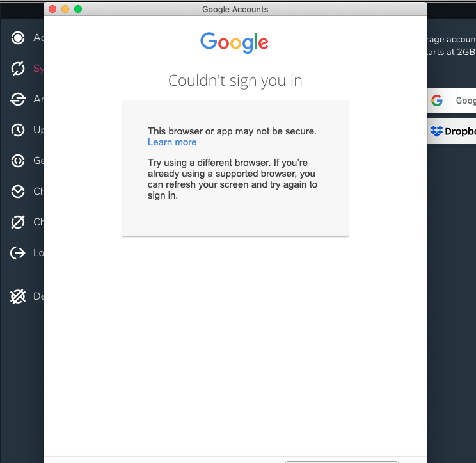Select the Sync circular-arrows icon in sidebar
This screenshot has height=463, width=476.
18,69
